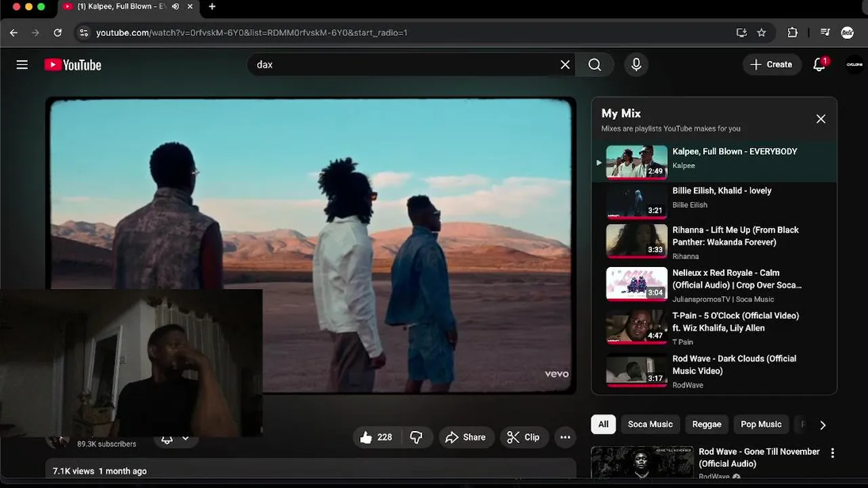The width and height of the screenshot is (868, 488).
Task: Dislike the video
Action: click(x=417, y=437)
